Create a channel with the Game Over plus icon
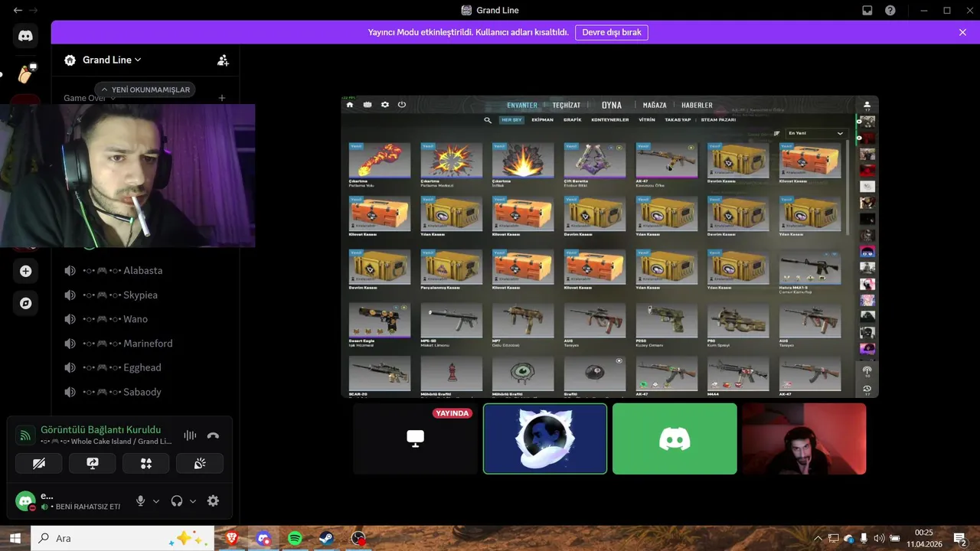 point(222,98)
